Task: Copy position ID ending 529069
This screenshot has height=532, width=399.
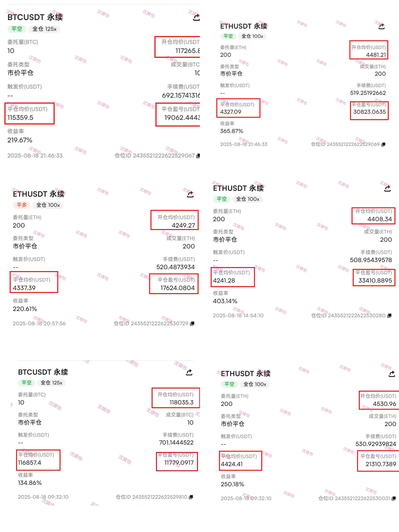Action: (383, 144)
